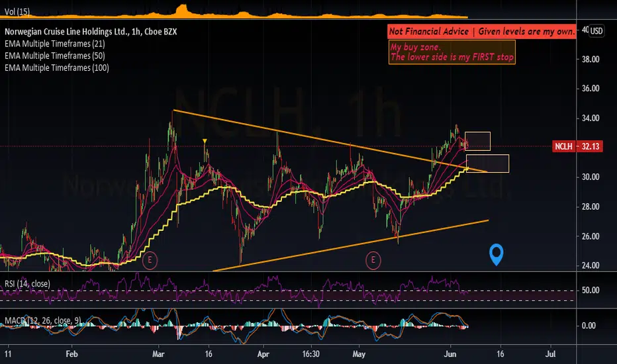Select the Norwegian Cruise Line Holdings title
This screenshot has width=617, height=364.
click(x=91, y=32)
